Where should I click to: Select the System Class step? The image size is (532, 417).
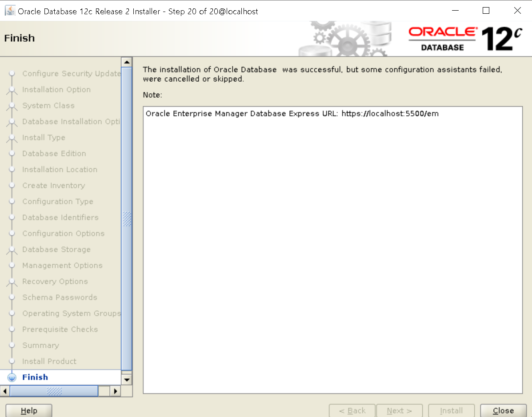click(48, 105)
